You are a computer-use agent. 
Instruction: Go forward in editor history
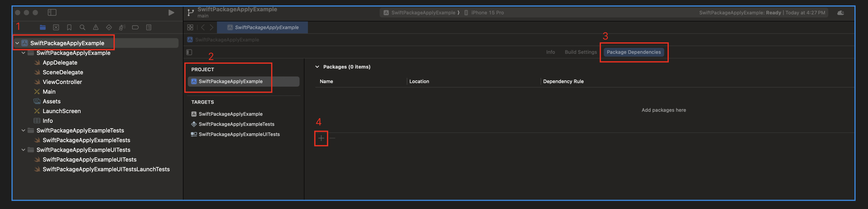212,27
